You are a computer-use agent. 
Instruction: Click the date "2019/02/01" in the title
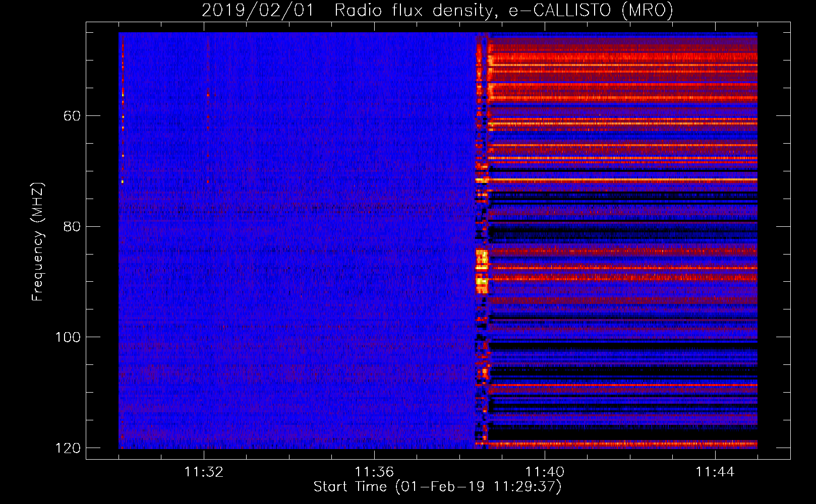click(x=258, y=10)
